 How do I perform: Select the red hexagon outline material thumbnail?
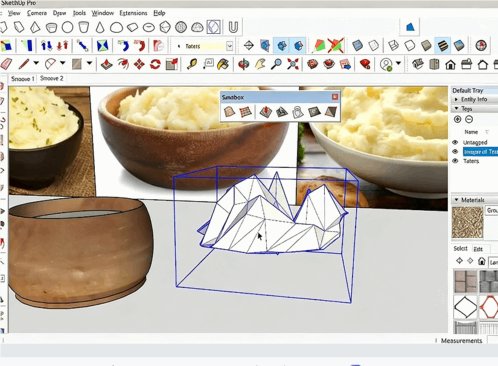(489, 307)
